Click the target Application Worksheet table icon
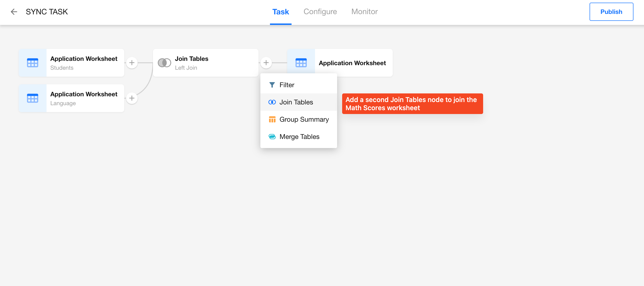This screenshot has width=644, height=286. [301, 63]
